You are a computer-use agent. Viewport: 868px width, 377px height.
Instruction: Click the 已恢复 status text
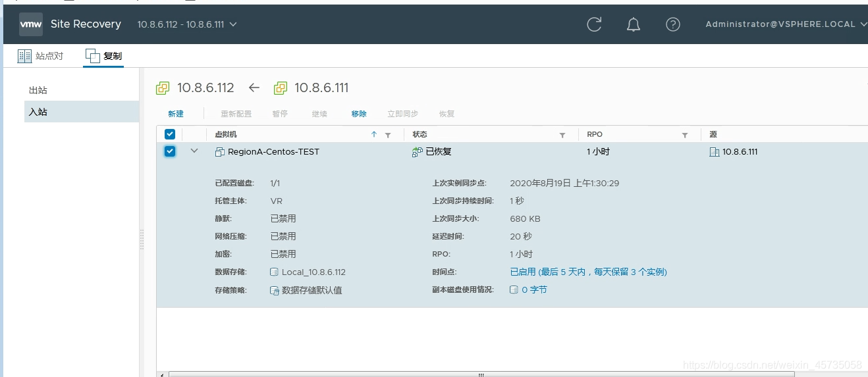point(439,151)
